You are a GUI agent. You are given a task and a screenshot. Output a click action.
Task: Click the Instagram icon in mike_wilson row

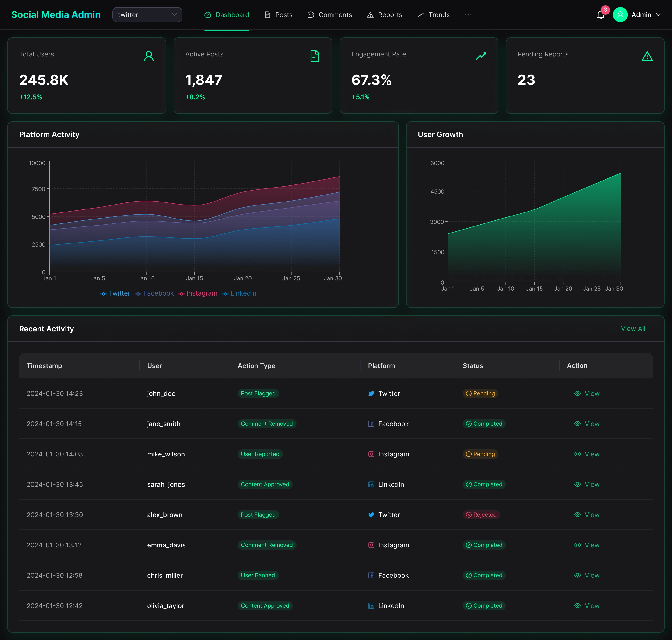click(371, 454)
